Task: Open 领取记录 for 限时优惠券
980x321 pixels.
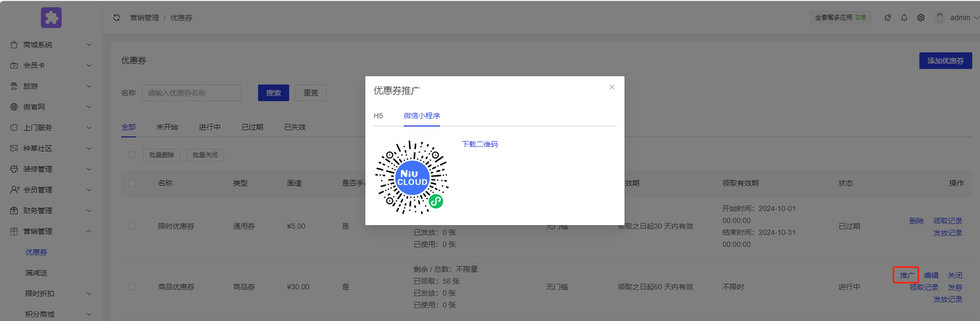Action: (x=948, y=221)
